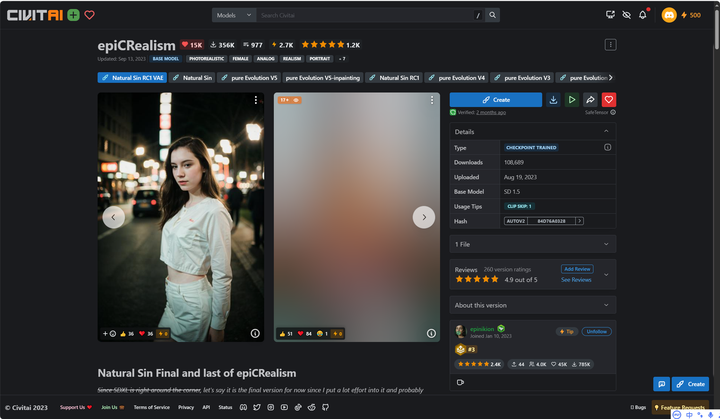720x419 pixels.
Task: Switch to Natural Sin RC1 version
Action: pyautogui.click(x=394, y=78)
